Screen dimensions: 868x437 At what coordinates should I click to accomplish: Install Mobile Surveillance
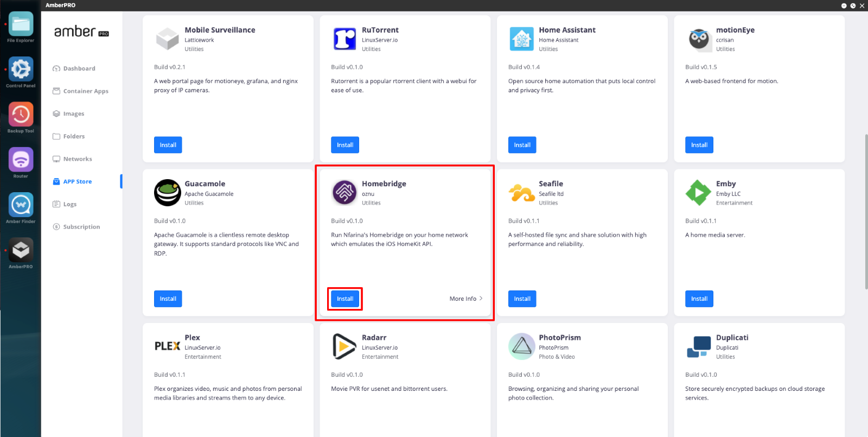[168, 145]
